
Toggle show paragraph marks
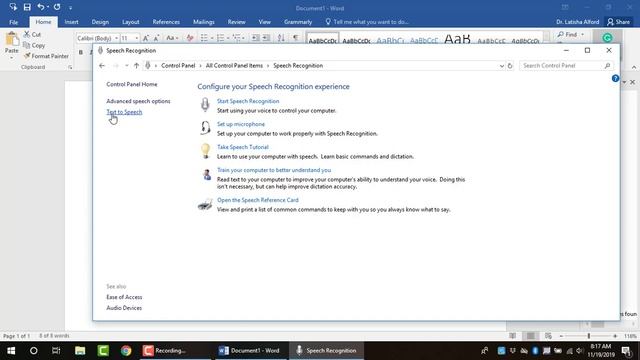pyautogui.click(x=296, y=38)
